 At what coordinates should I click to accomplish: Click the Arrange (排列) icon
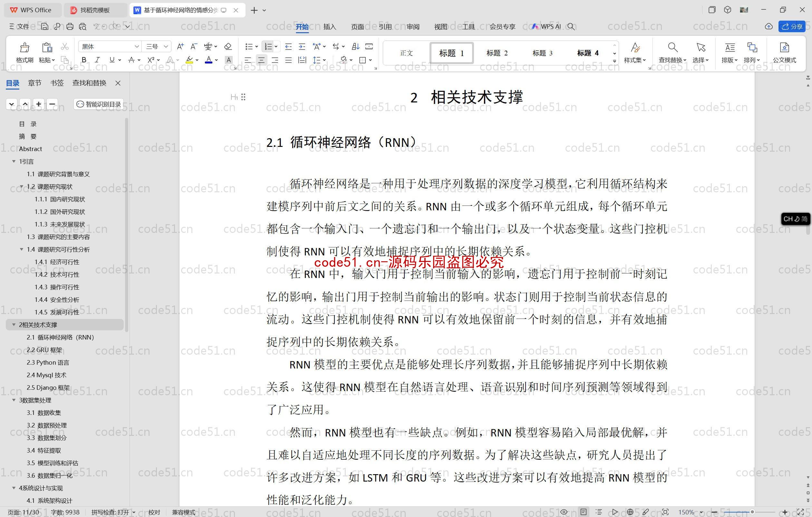[752, 47]
